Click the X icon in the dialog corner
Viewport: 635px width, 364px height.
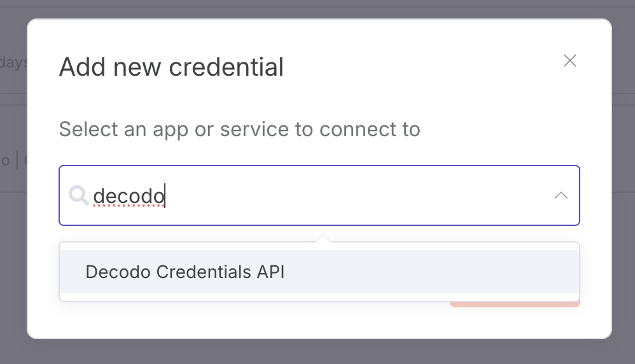pyautogui.click(x=569, y=60)
